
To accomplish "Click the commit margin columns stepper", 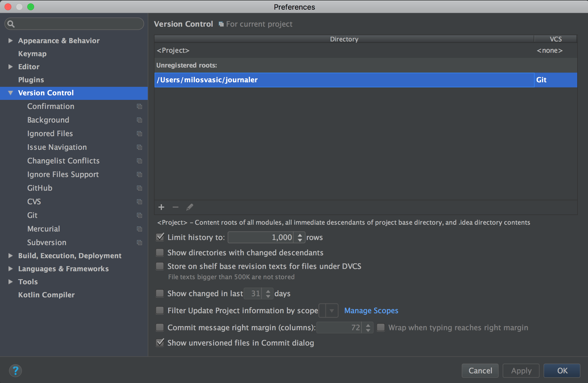I will coord(368,328).
